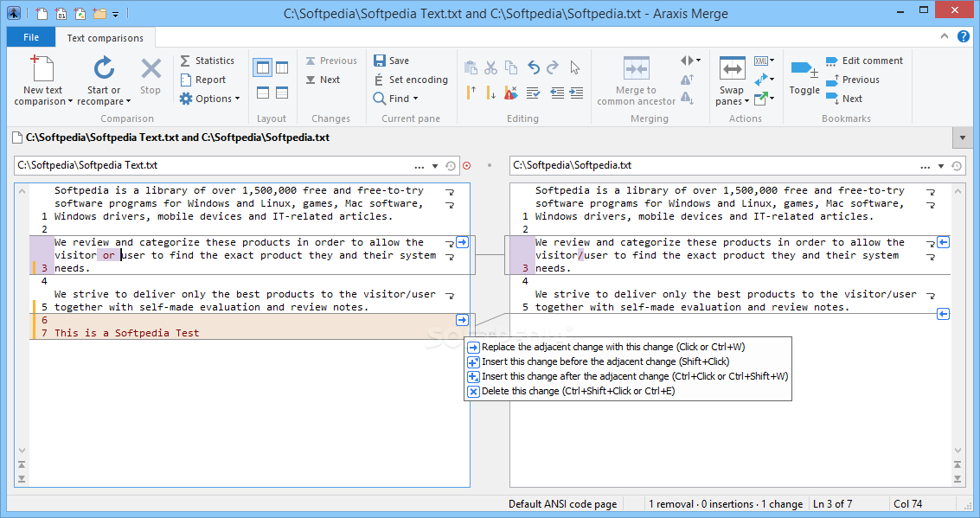Open the Help question mark
This screenshot has width=980, height=518.
pyautogui.click(x=963, y=36)
